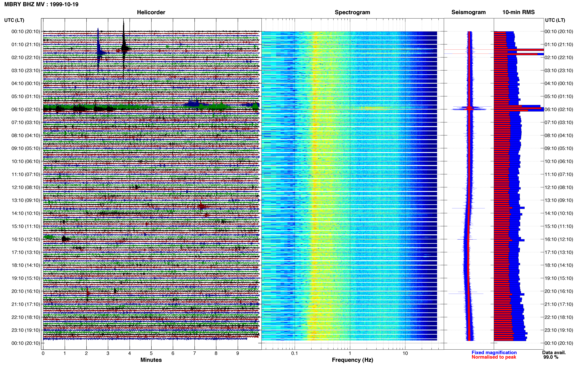Click left time label '16:10 (12:10)'
The height and width of the screenshot is (368, 588).
click(26, 239)
